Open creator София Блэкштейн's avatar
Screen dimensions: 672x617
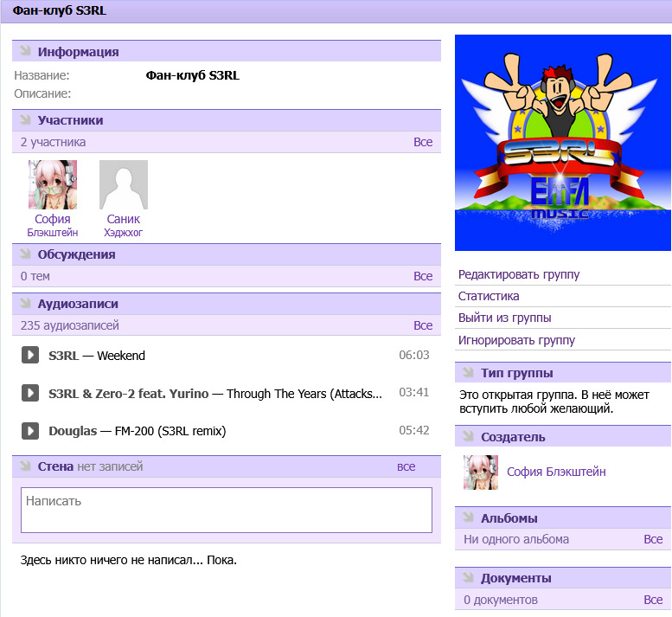[481, 472]
